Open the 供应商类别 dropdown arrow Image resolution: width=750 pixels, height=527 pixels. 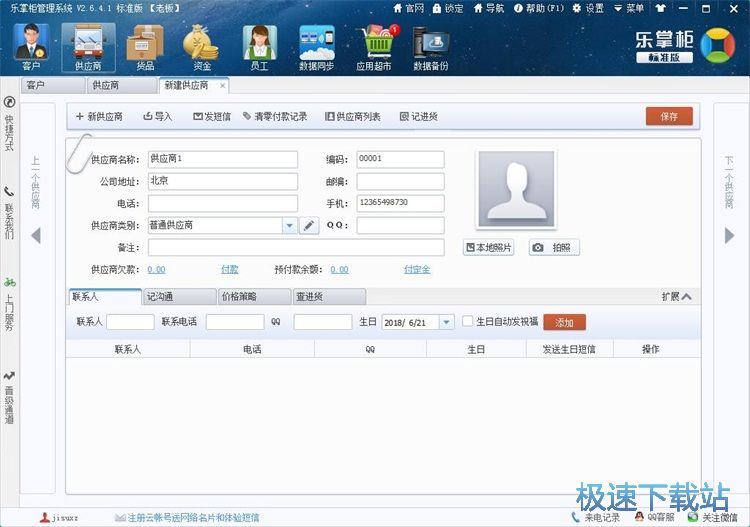[289, 225]
